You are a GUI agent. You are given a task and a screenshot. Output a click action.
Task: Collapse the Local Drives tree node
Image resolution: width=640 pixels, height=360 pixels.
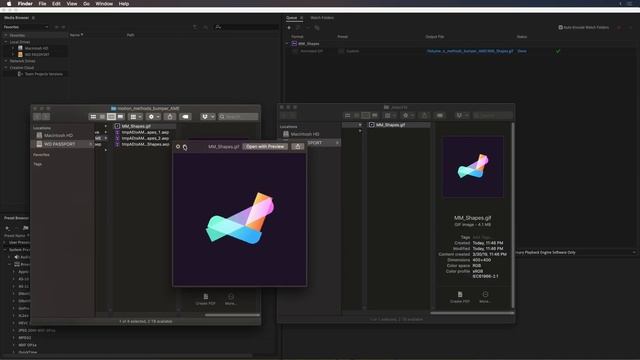pos(6,42)
